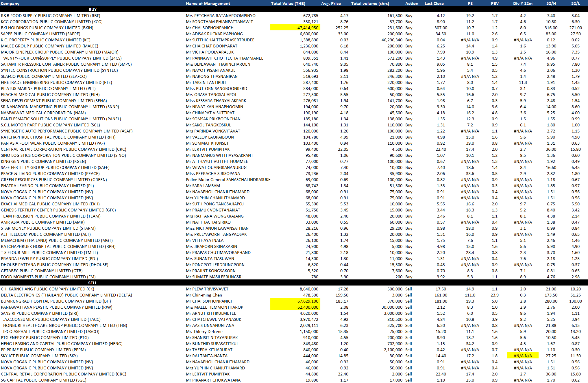
Task: Select Mr CHAI SOPHONPANICH in BKIH row
Action: pos(210,28)
